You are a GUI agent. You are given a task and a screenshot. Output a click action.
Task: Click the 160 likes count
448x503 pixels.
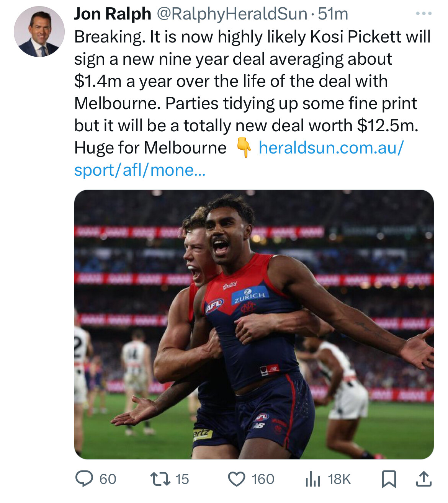coord(263,479)
